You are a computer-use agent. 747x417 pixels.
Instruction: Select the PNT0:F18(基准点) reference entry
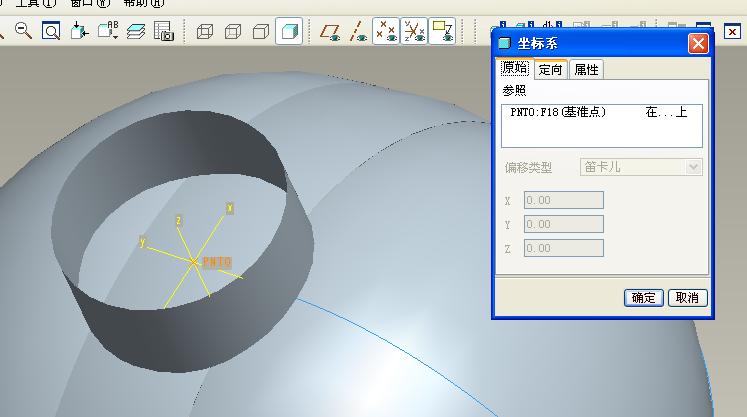point(558,112)
